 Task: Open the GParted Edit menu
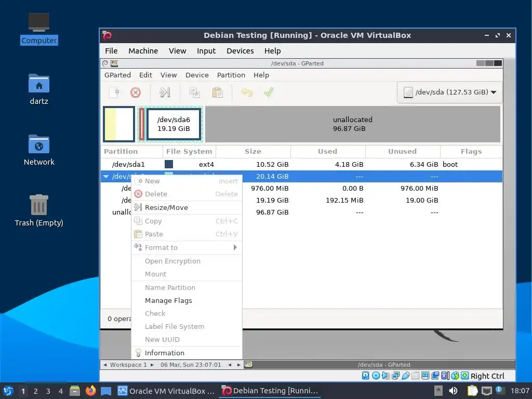[x=145, y=75]
